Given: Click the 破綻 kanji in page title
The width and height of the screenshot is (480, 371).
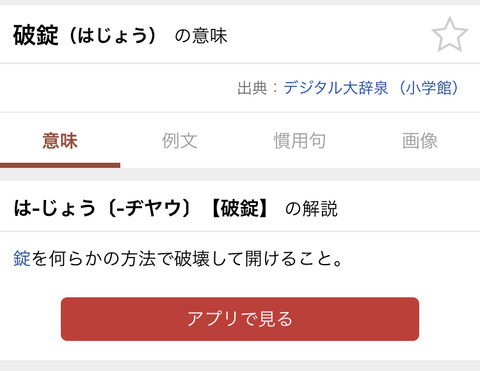Looking at the screenshot, I should tap(36, 35).
